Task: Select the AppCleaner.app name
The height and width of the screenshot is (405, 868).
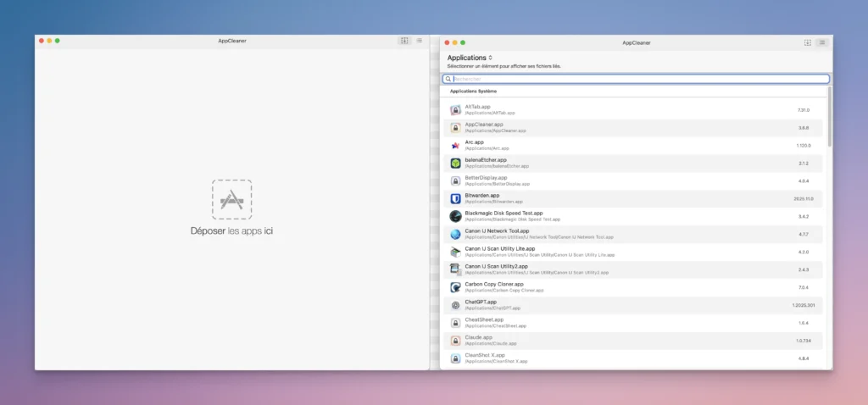Action: pyautogui.click(x=484, y=125)
